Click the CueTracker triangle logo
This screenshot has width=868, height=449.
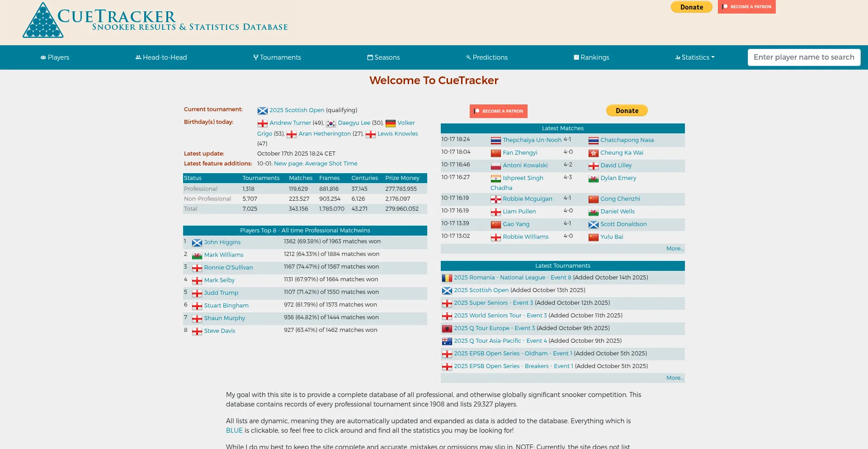[43, 21]
